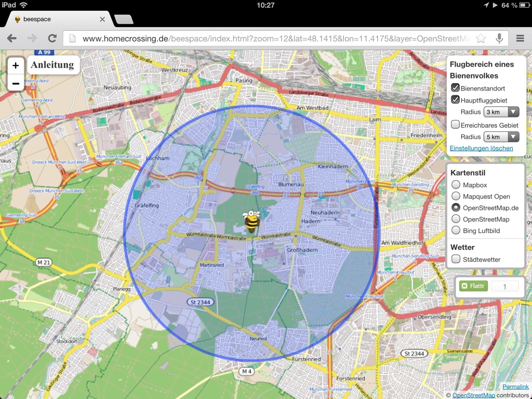
Task: Select the Bing Luftbild map style
Action: coord(456,230)
